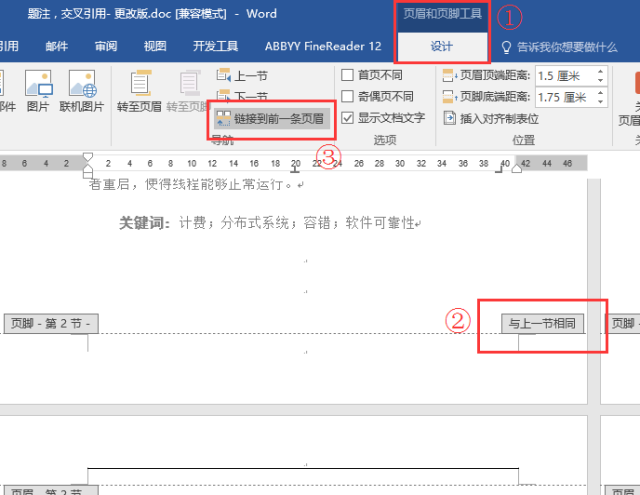The height and width of the screenshot is (495, 640).
Task: Click the 页眉顶端距离 icon
Action: [449, 75]
